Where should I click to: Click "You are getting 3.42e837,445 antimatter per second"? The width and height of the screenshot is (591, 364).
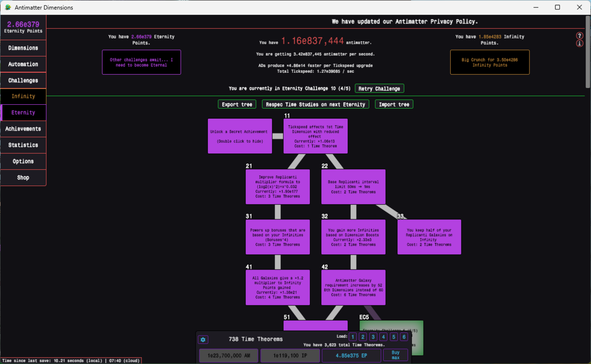coord(315,54)
